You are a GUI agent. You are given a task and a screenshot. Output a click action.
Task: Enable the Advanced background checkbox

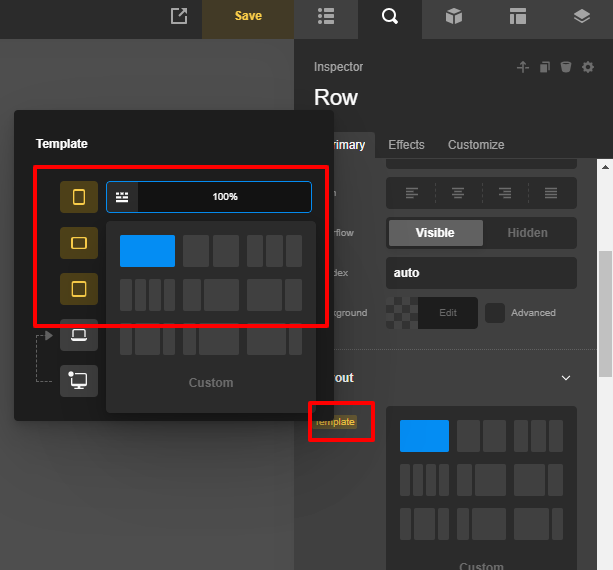[x=495, y=313]
